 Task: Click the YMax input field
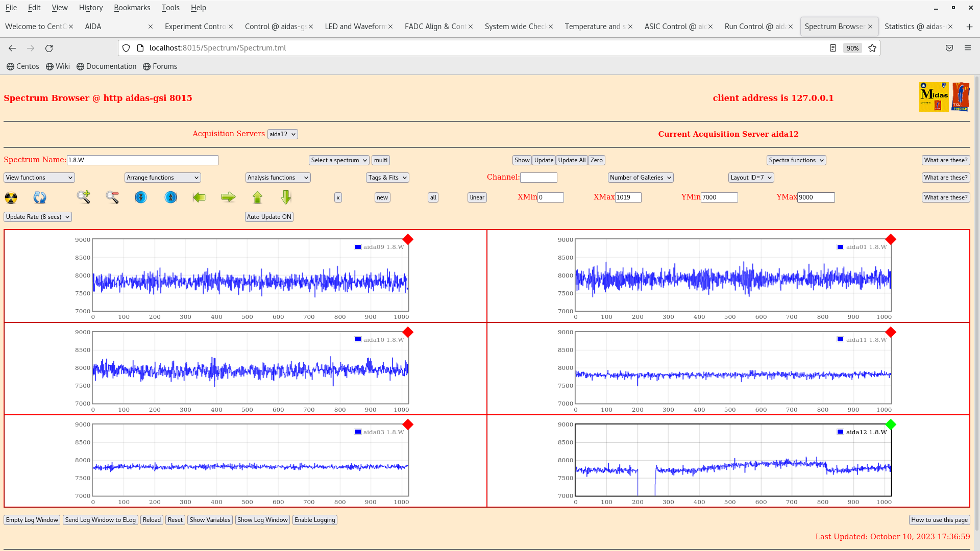coord(816,197)
